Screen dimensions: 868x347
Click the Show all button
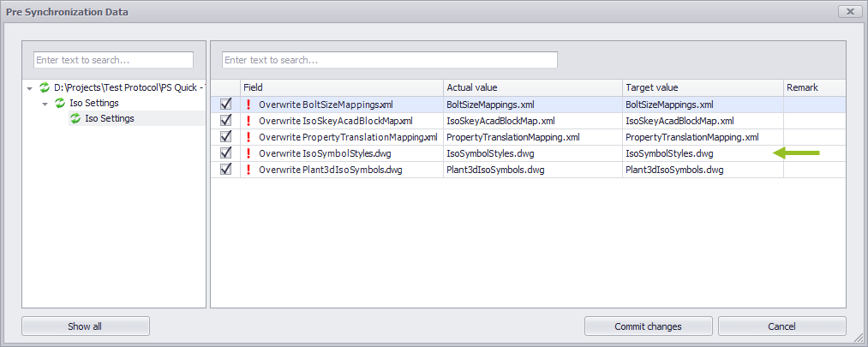pos(85,326)
